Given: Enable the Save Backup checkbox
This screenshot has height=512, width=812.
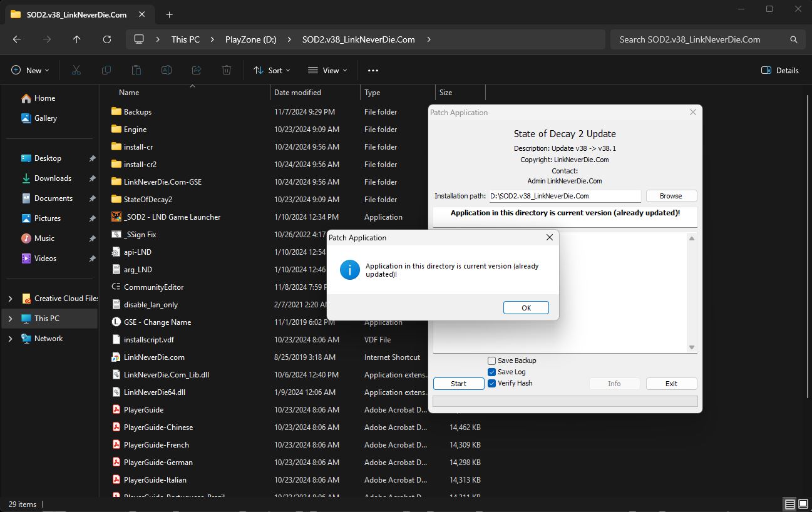Looking at the screenshot, I should 492,361.
